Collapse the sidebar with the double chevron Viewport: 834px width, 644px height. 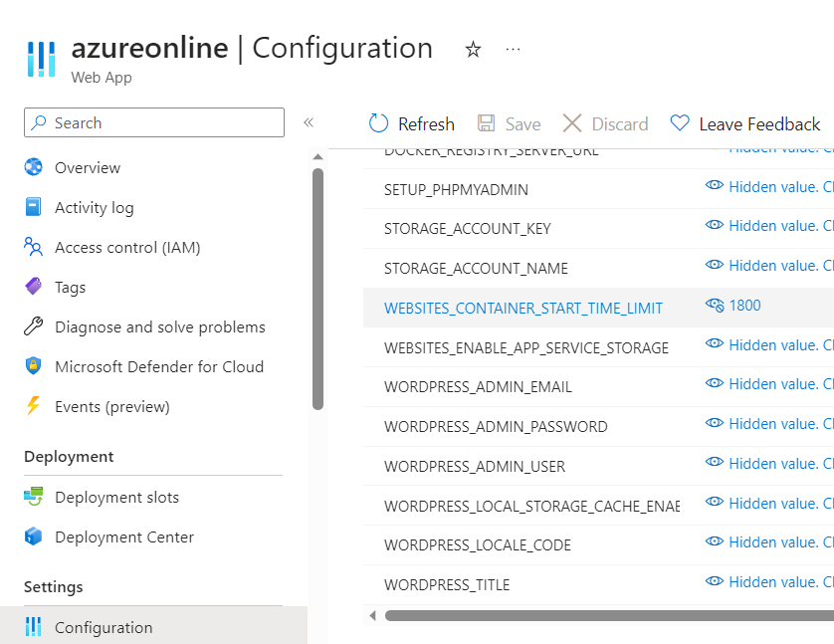309,122
